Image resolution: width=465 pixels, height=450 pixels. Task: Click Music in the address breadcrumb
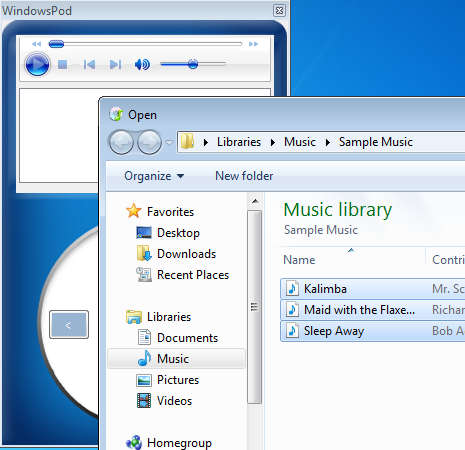pyautogui.click(x=300, y=142)
